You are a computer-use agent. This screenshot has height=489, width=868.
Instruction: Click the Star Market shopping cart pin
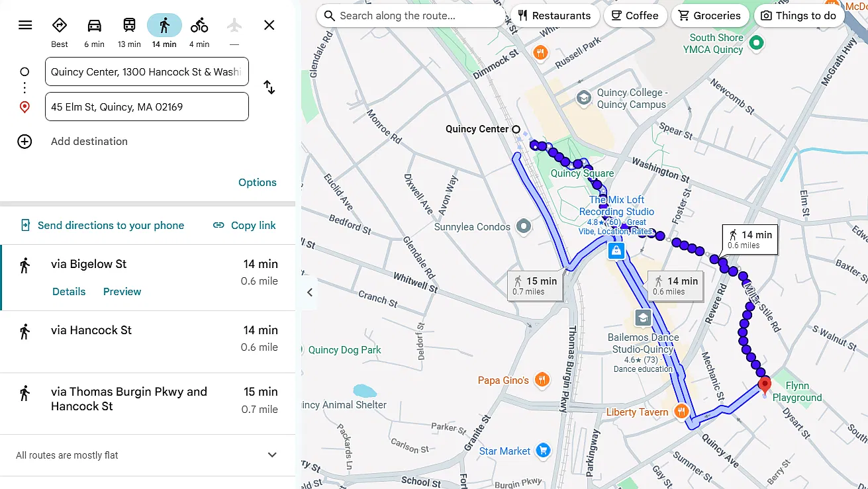[543, 451]
